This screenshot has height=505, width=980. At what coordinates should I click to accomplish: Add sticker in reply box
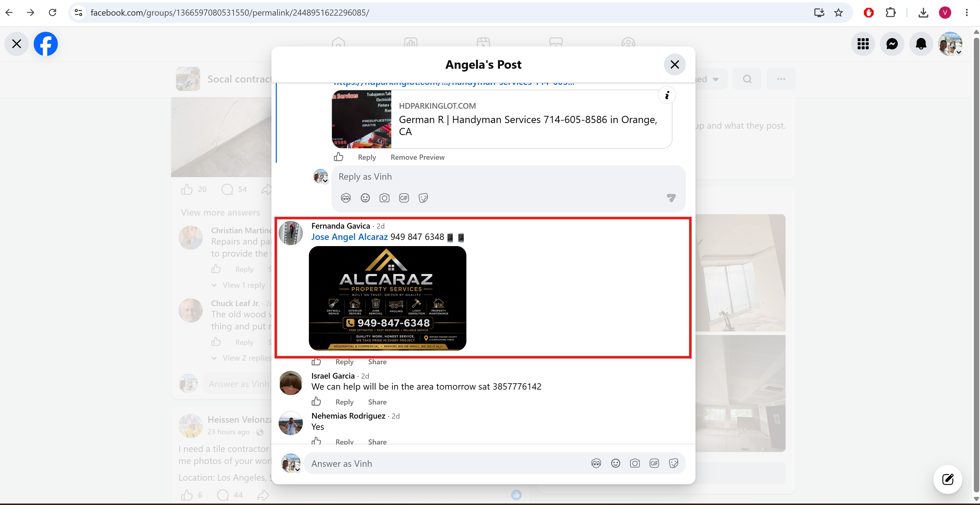pos(423,198)
